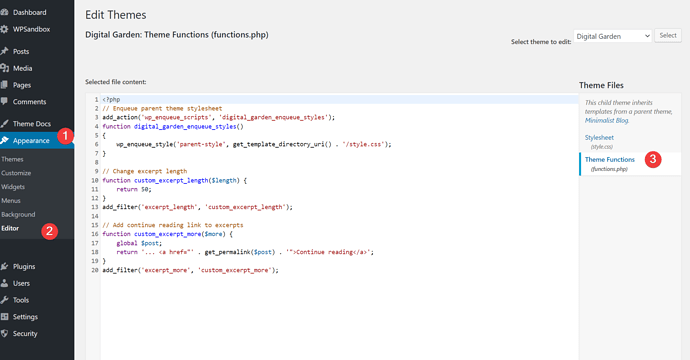Click the Users person icon

(x=4, y=283)
